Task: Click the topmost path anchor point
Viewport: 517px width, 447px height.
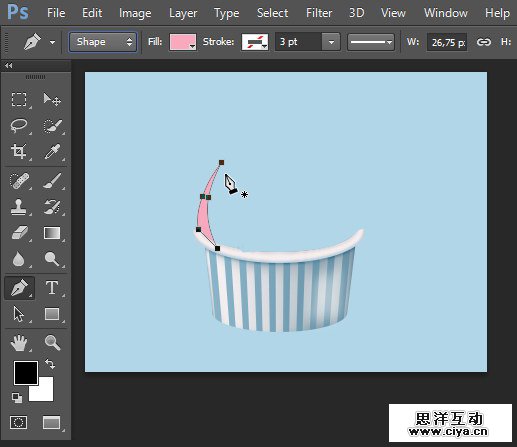Action: tap(221, 162)
